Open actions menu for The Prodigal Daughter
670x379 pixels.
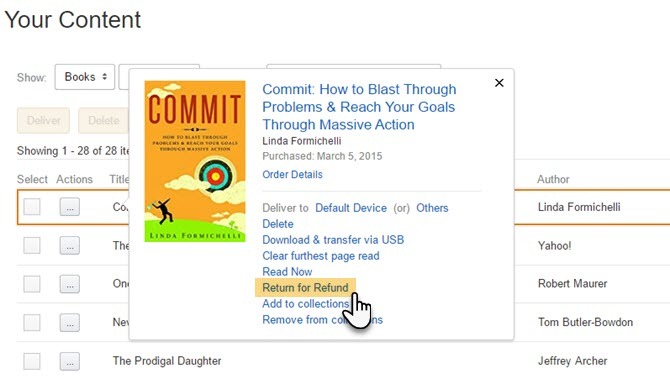tap(70, 361)
